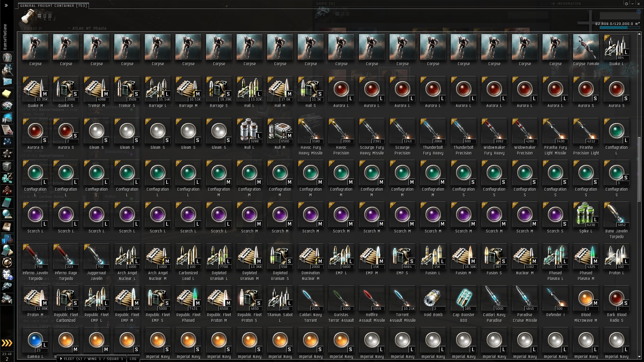644x362 pixels.
Task: Open the character sheet from the sidebar
Action: [x=7, y=58]
